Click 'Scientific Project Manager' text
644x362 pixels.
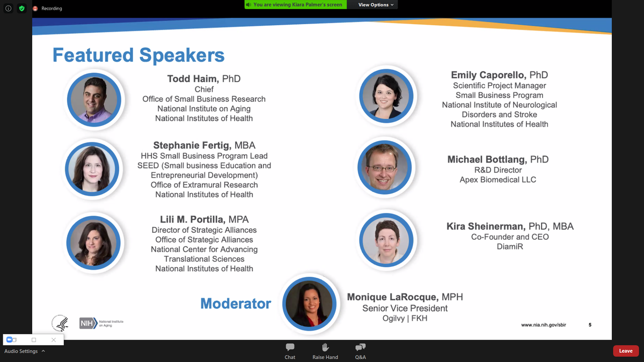point(499,86)
